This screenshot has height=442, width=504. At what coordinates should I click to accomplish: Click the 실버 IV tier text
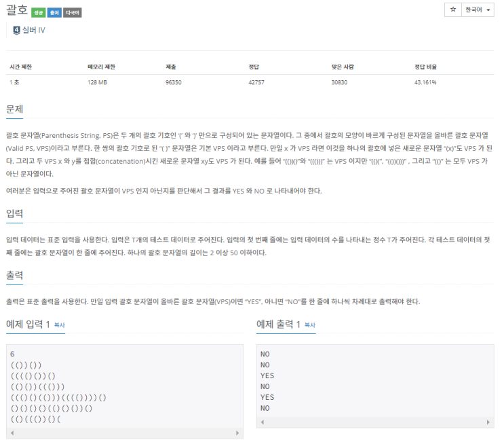(x=34, y=31)
